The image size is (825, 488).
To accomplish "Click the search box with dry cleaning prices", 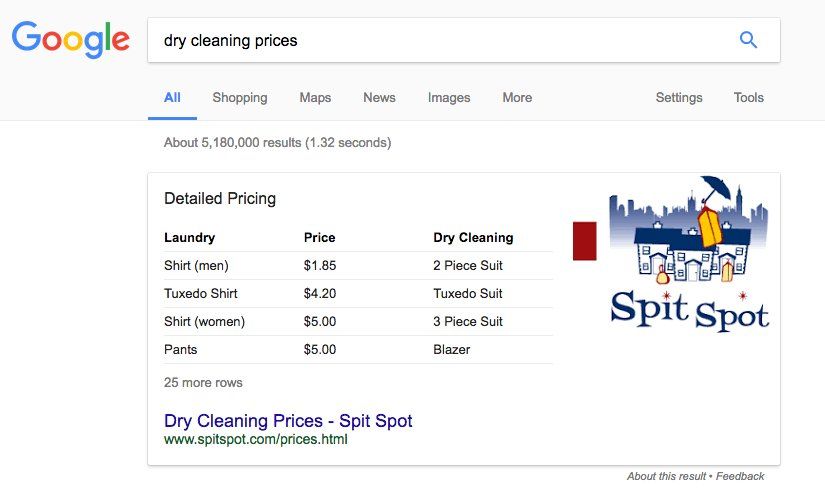I will point(440,41).
